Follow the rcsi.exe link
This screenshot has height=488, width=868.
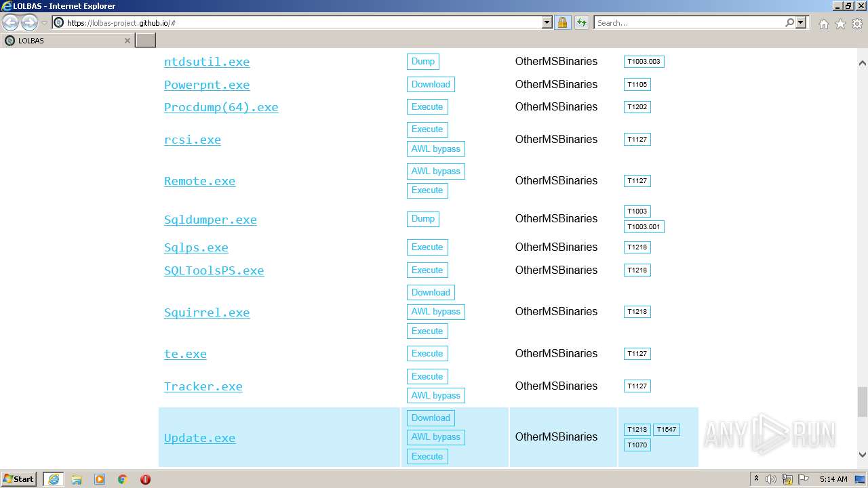[x=193, y=140]
